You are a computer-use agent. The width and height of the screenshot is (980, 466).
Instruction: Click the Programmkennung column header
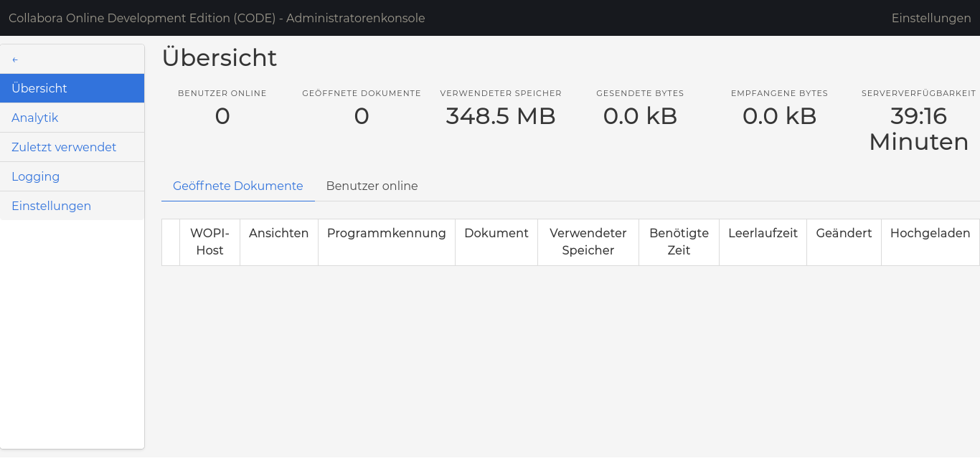pyautogui.click(x=386, y=234)
